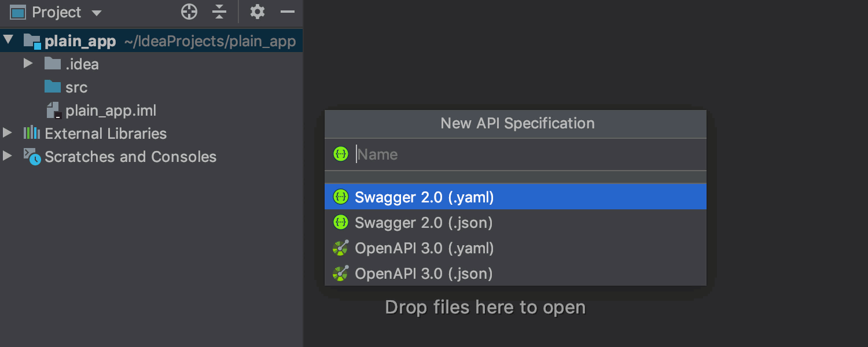
Task: Choose OpenAPI 3.0 (.json) option
Action: [516, 274]
